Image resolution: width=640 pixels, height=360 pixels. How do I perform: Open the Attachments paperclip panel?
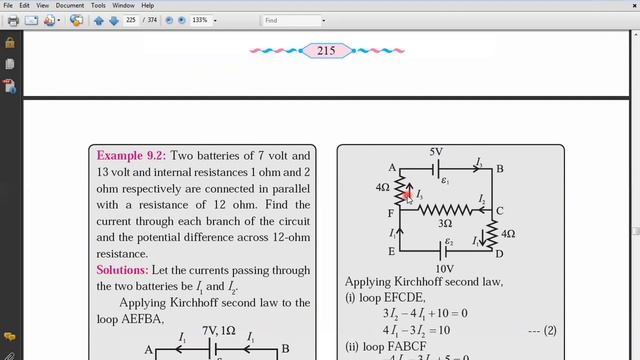tap(10, 356)
